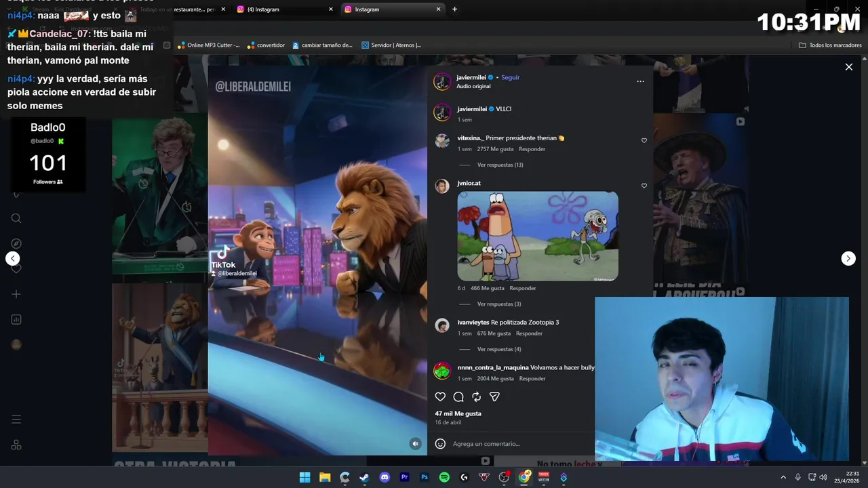The width and height of the screenshot is (868, 488).
Task: Click the SpongeBob GIF in jvnior.at's comment
Action: [x=538, y=236]
